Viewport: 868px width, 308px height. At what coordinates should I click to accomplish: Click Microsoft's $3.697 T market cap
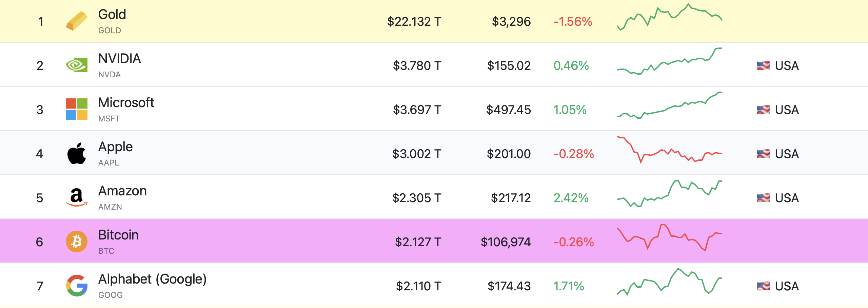tap(417, 110)
